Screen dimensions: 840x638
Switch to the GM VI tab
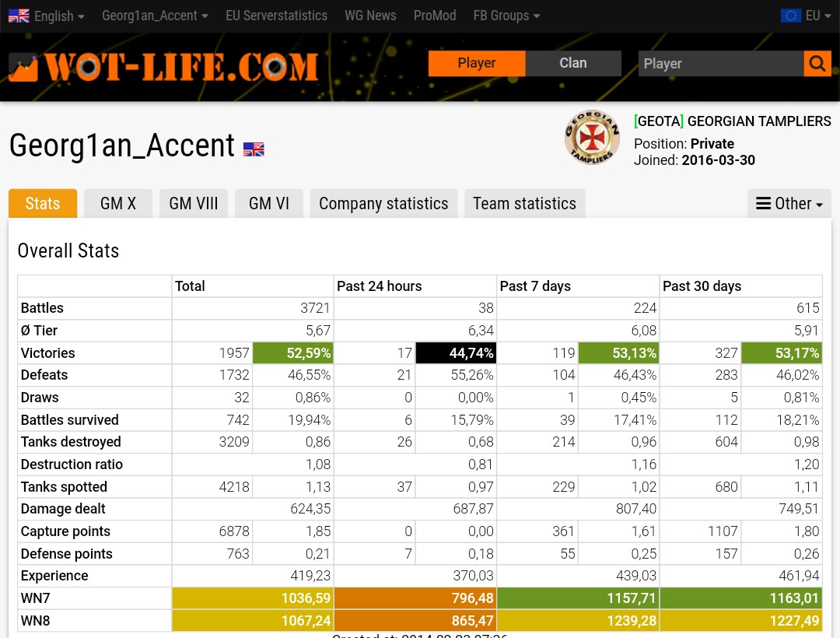point(269,204)
